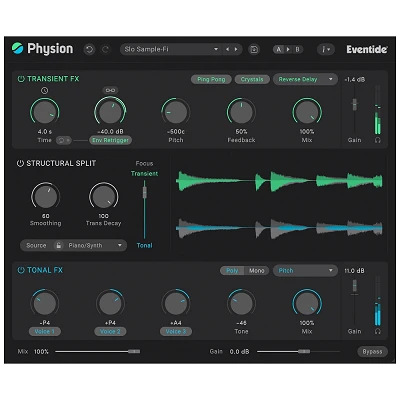The height and width of the screenshot is (400, 400).
Task: Open the Reverse Delay effect dropdown
Action: pyautogui.click(x=305, y=79)
